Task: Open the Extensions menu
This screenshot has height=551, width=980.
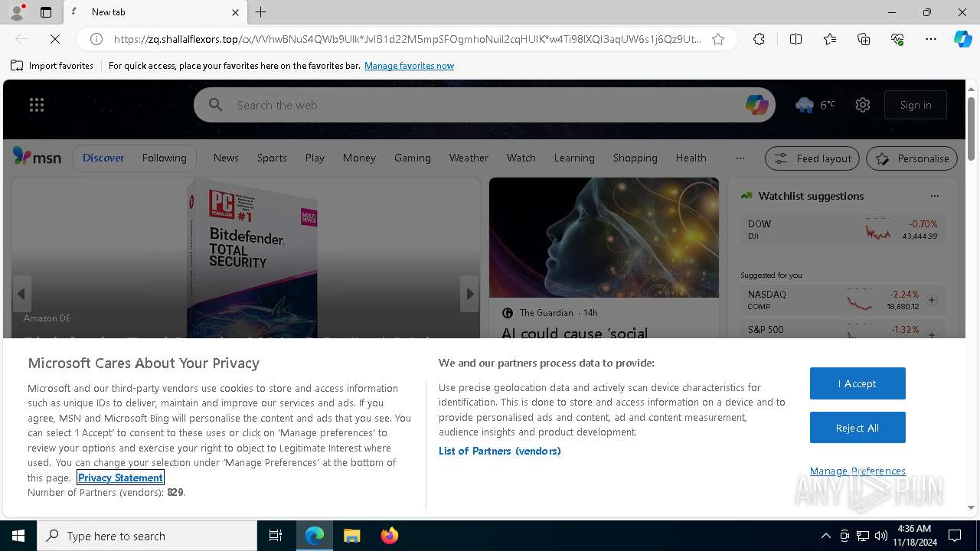Action: [759, 39]
